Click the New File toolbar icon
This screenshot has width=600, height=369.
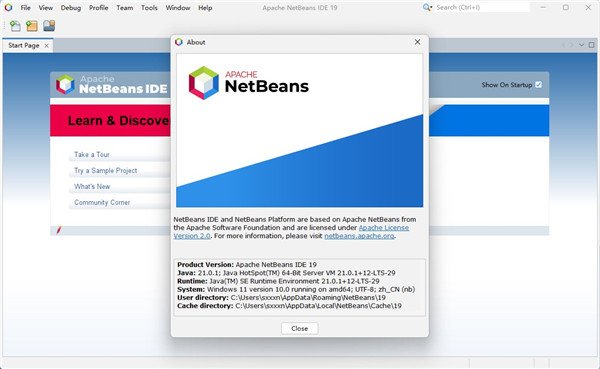pyautogui.click(x=15, y=26)
